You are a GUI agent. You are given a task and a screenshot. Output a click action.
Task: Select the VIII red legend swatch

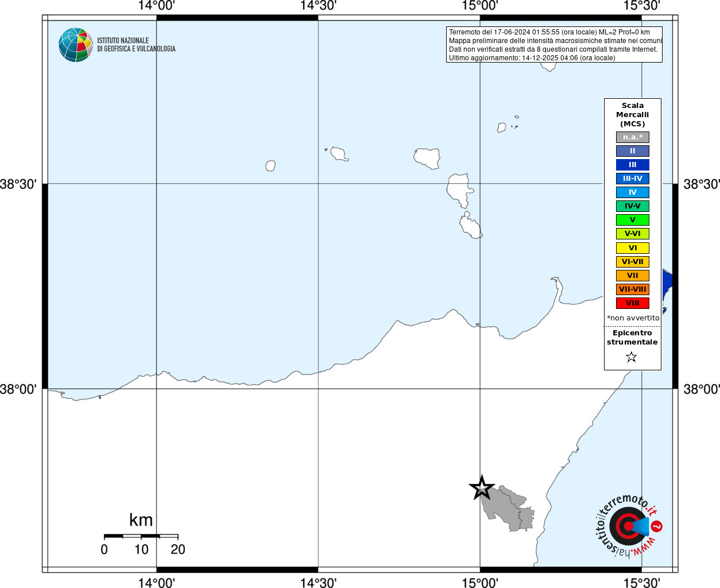[633, 303]
